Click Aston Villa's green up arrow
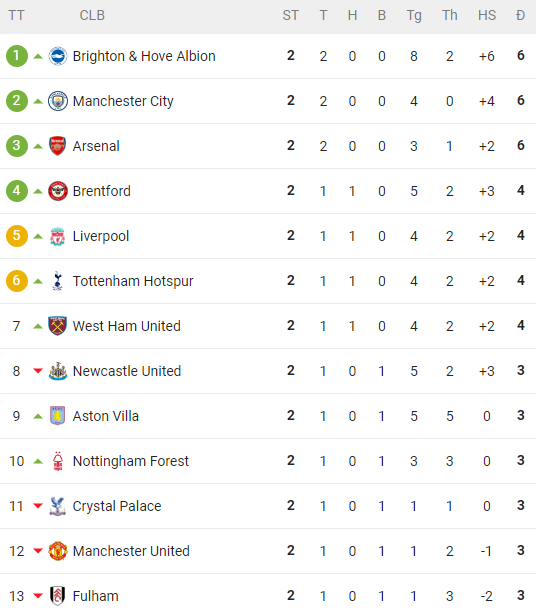555x616 pixels. 38,416
